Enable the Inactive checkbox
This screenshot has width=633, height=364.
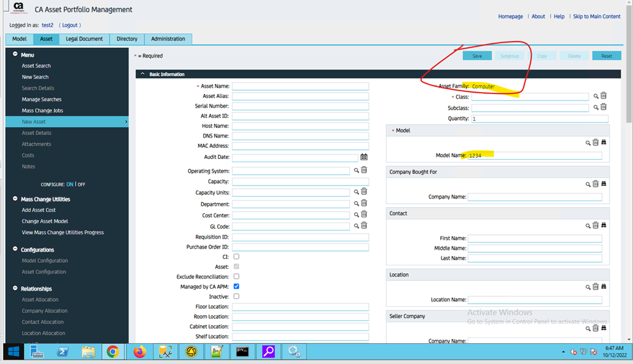point(236,297)
